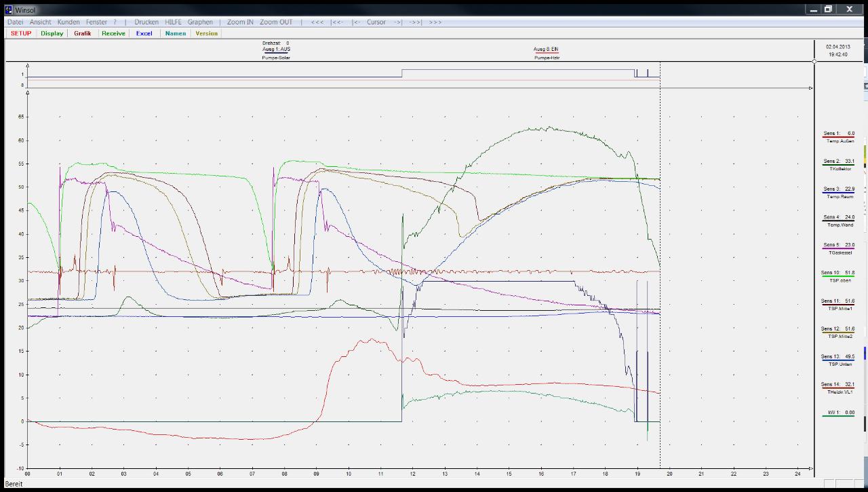868x492 pixels.
Task: Select Sens 11: TSP.Mitte1 legend entry
Action: 838,304
